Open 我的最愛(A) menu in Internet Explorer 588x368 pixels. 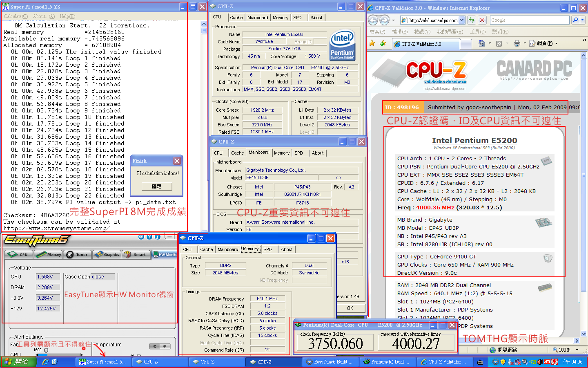click(450, 32)
